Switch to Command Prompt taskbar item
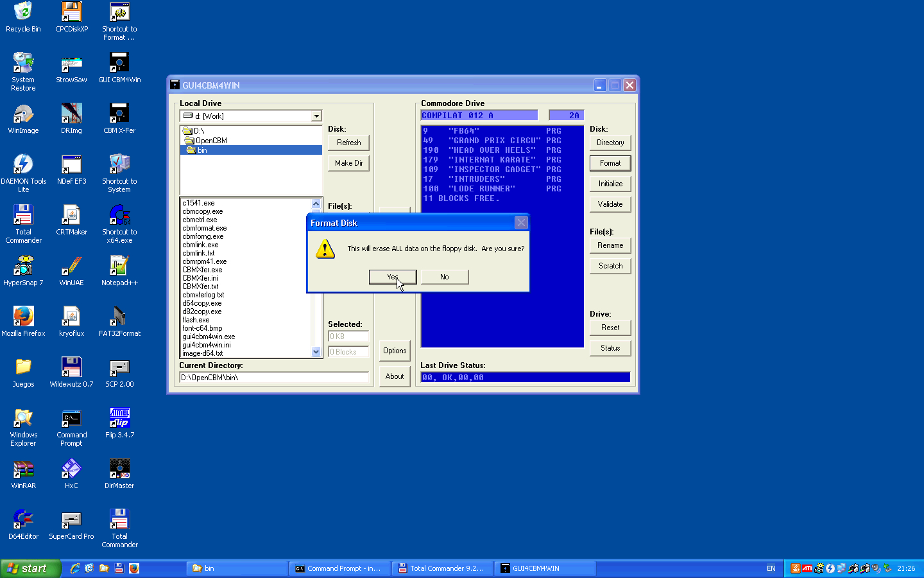Screen dimensions: 924x578 340,568
